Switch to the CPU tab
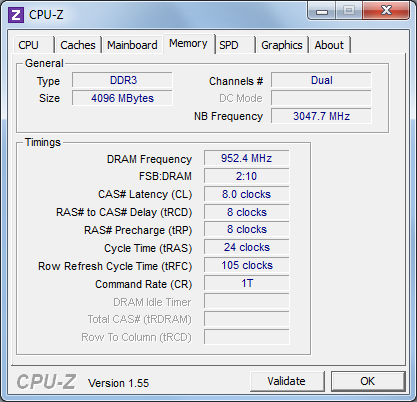 coord(33,45)
